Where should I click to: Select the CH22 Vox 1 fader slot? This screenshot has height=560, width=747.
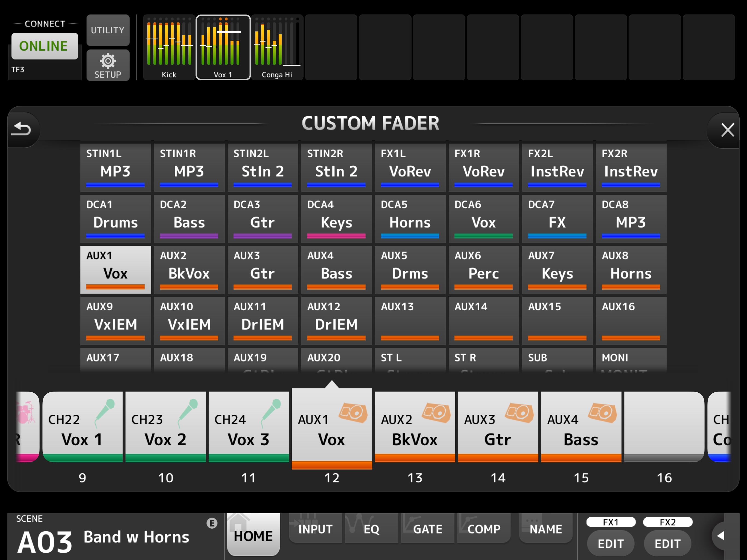(x=82, y=427)
